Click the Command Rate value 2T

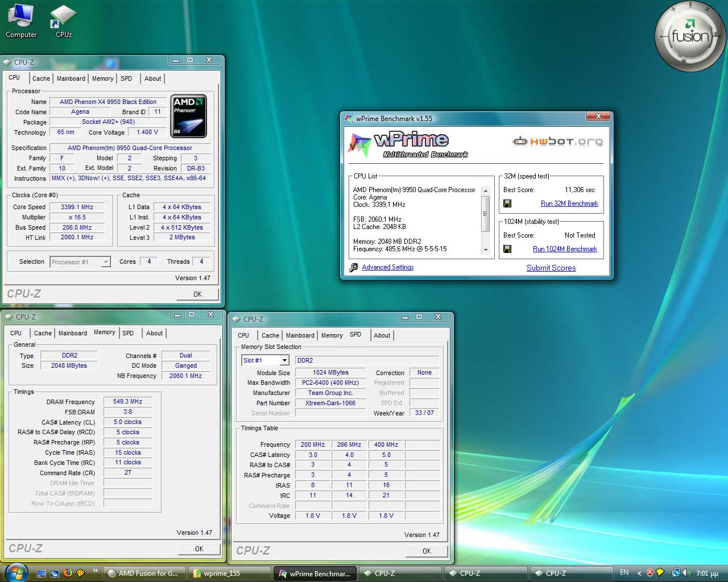tap(127, 472)
